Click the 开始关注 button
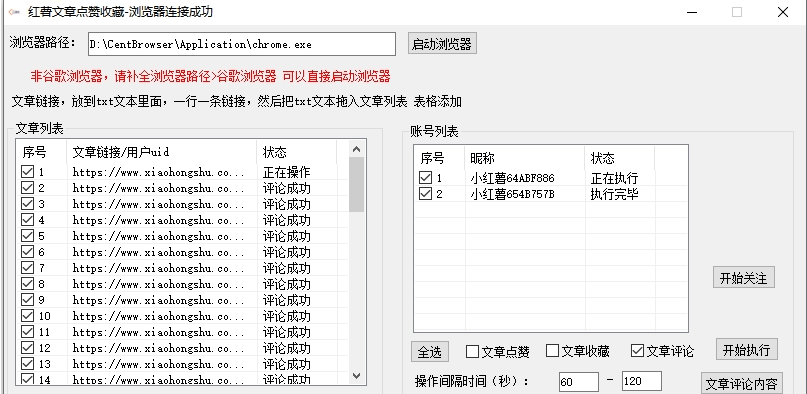 pyautogui.click(x=744, y=278)
